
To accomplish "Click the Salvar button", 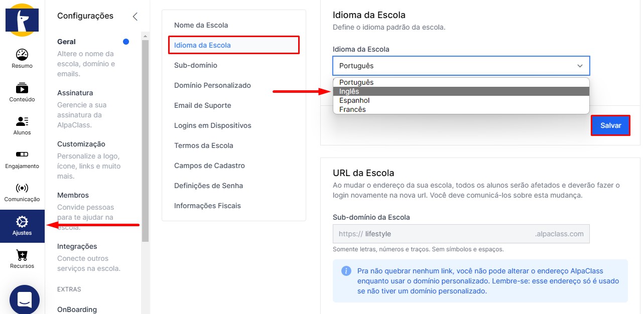I will (x=611, y=125).
